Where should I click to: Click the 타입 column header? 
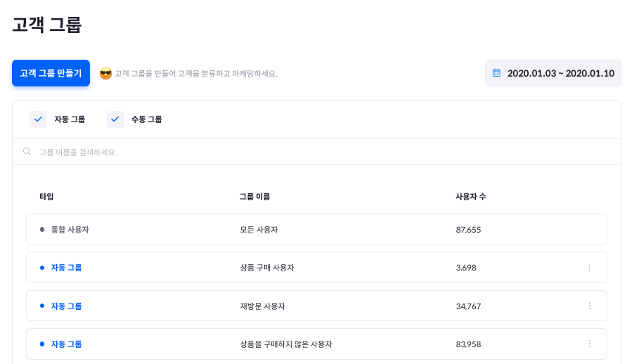click(46, 197)
